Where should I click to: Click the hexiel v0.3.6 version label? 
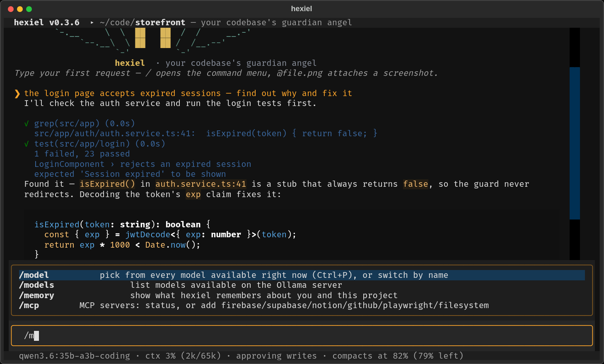point(47,22)
